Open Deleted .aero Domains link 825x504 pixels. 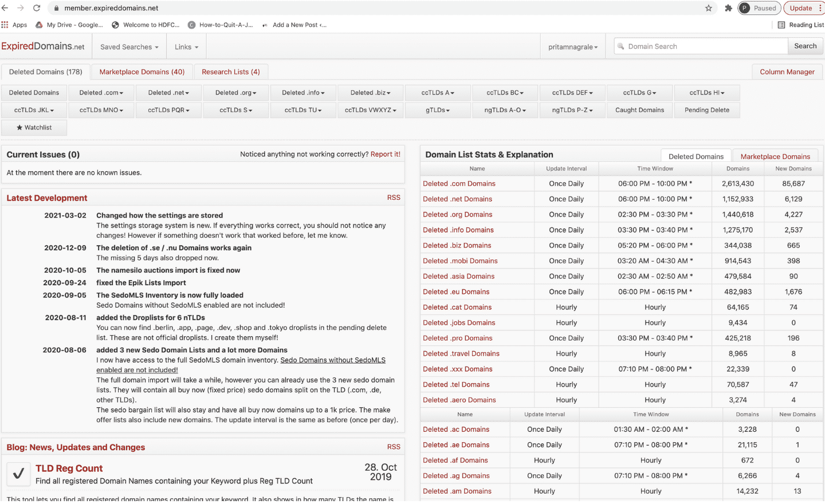[x=459, y=400]
